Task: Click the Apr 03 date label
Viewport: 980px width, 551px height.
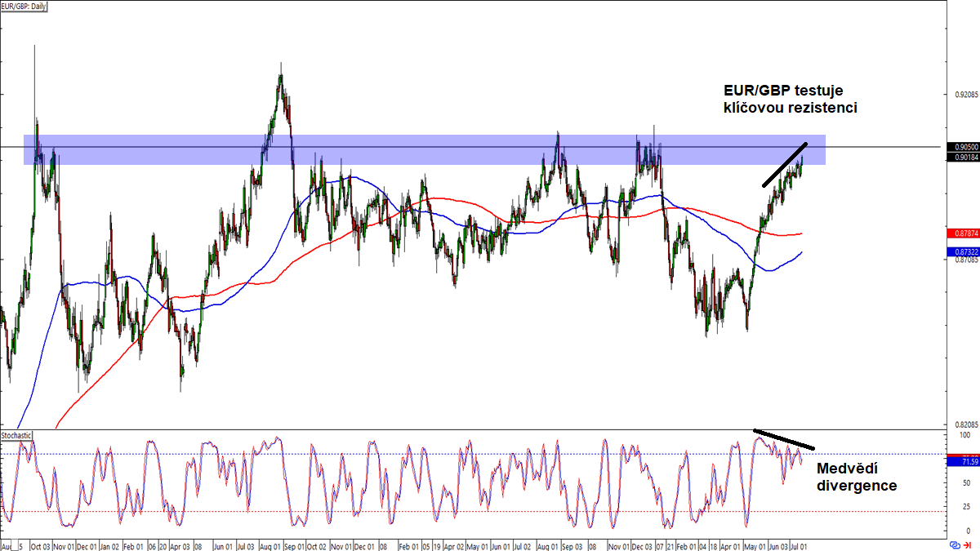Action: [180, 545]
